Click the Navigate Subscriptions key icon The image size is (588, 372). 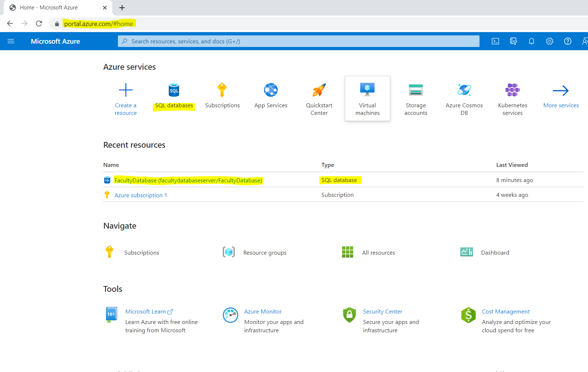pyautogui.click(x=110, y=252)
